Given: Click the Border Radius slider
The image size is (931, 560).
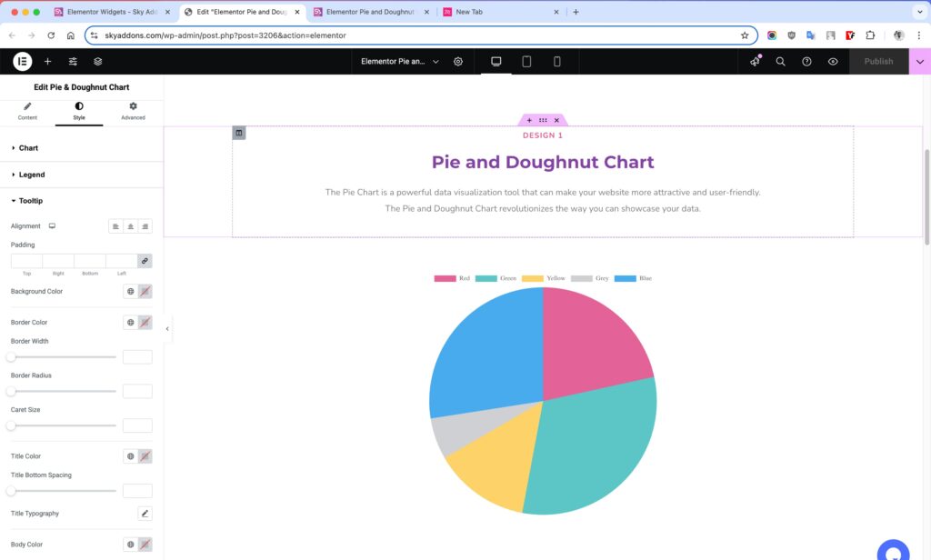Looking at the screenshot, I should [x=63, y=391].
